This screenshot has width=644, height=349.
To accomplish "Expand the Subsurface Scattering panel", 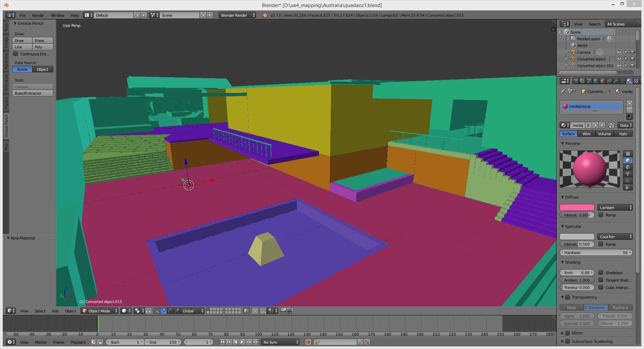I will [562, 341].
